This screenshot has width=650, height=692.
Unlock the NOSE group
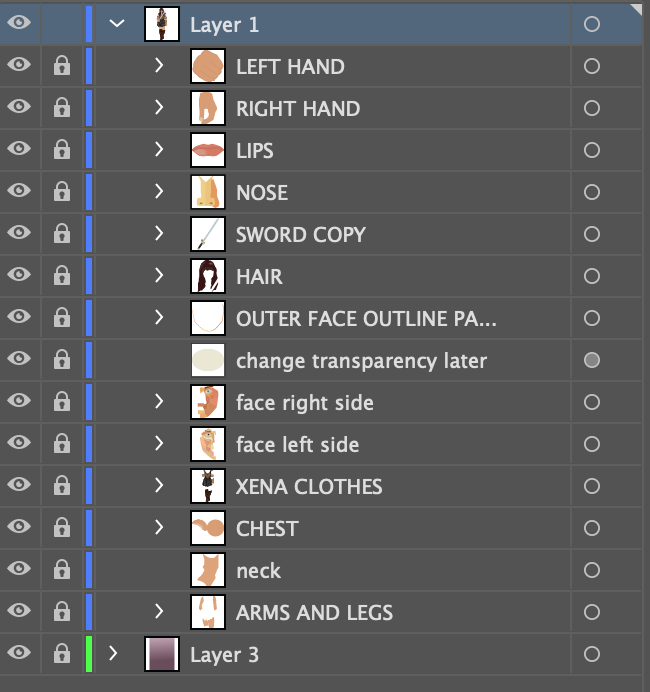point(62,191)
